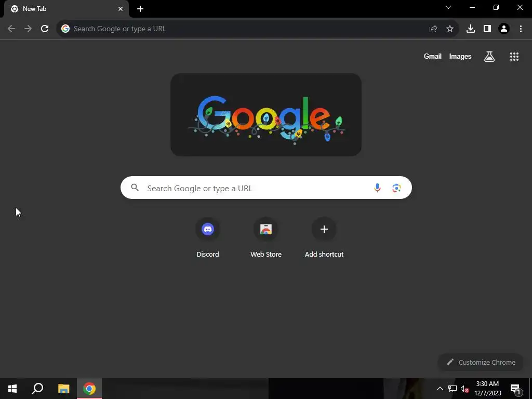Open Search Labs flask icon
The image size is (532, 399).
coord(489,57)
